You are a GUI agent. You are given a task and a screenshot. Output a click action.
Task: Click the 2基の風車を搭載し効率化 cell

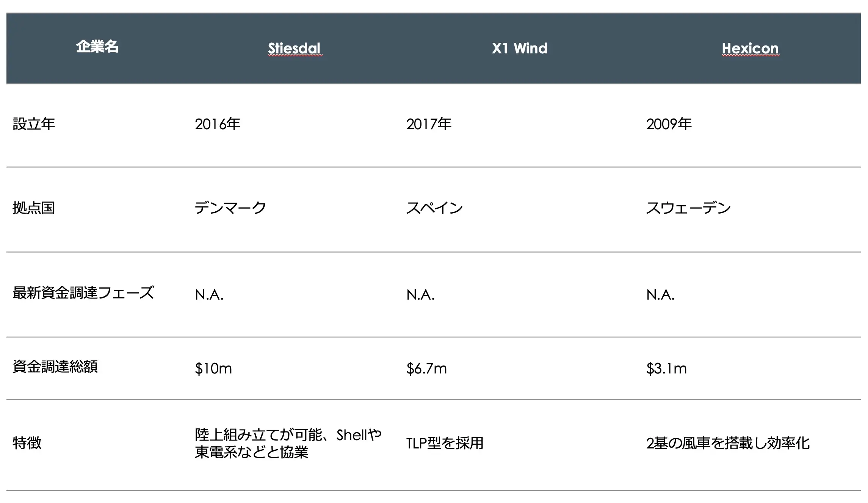click(x=728, y=443)
